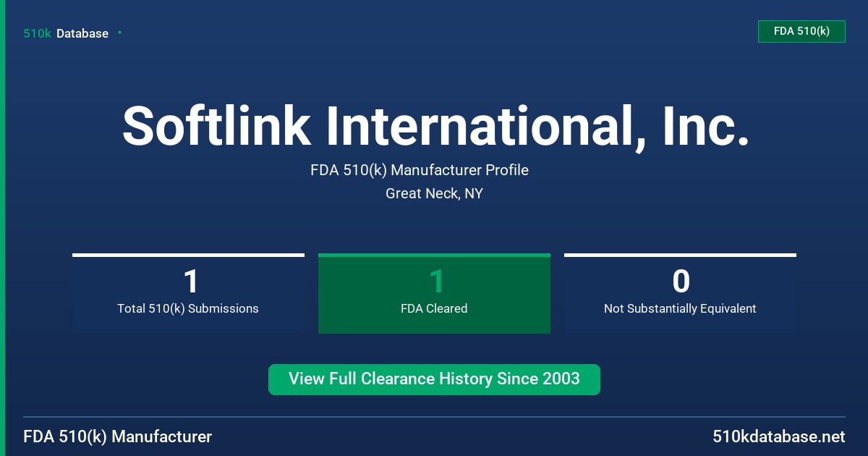
Task: Click the 510k Database logo text
Action: pyautogui.click(x=66, y=33)
